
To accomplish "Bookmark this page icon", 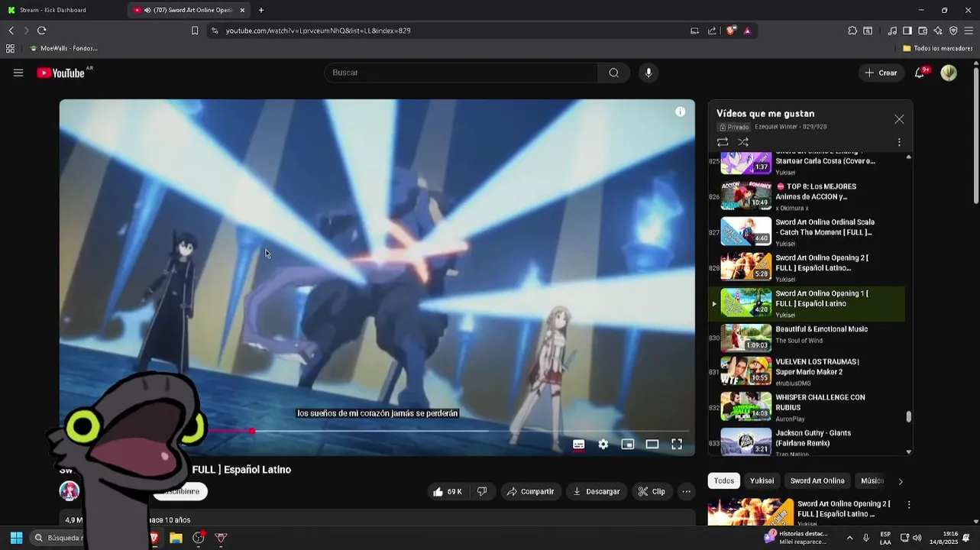I will click(195, 31).
